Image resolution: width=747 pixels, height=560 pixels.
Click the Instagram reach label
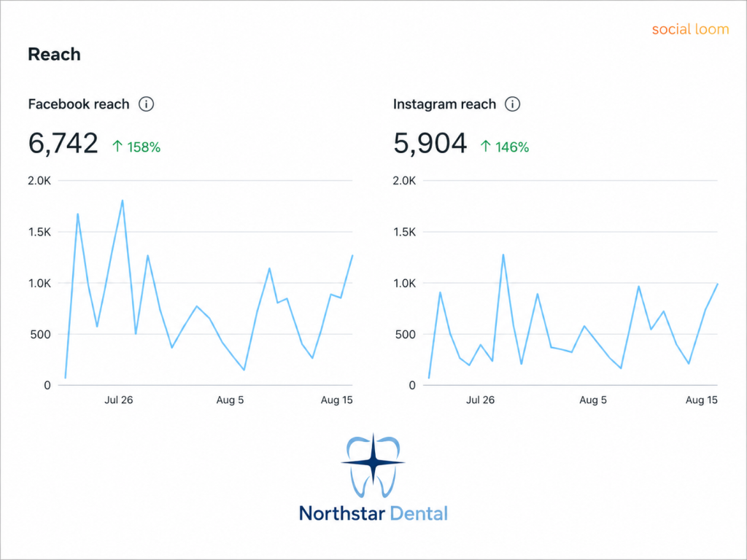coord(444,104)
